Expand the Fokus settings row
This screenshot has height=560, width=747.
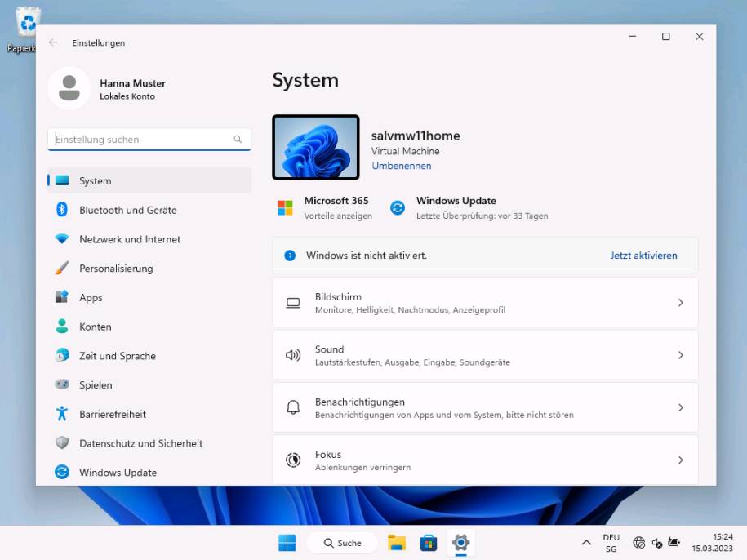[x=485, y=460]
